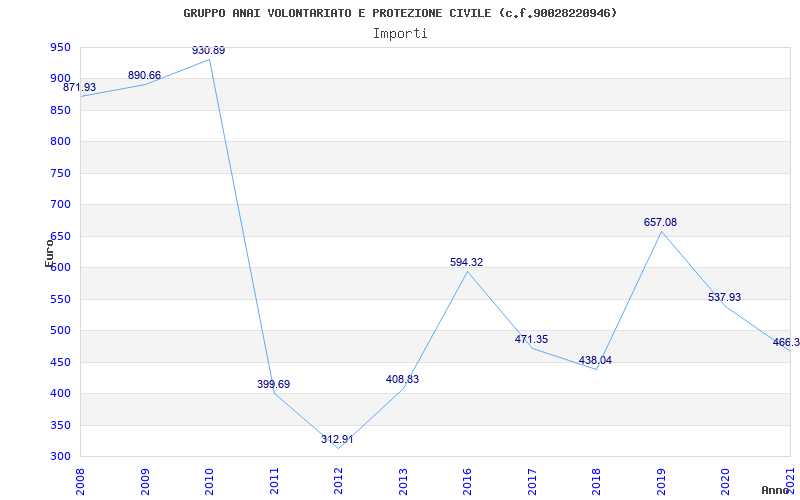Click the Anno x-axis label
This screenshot has width=800, height=500.
pos(775,490)
